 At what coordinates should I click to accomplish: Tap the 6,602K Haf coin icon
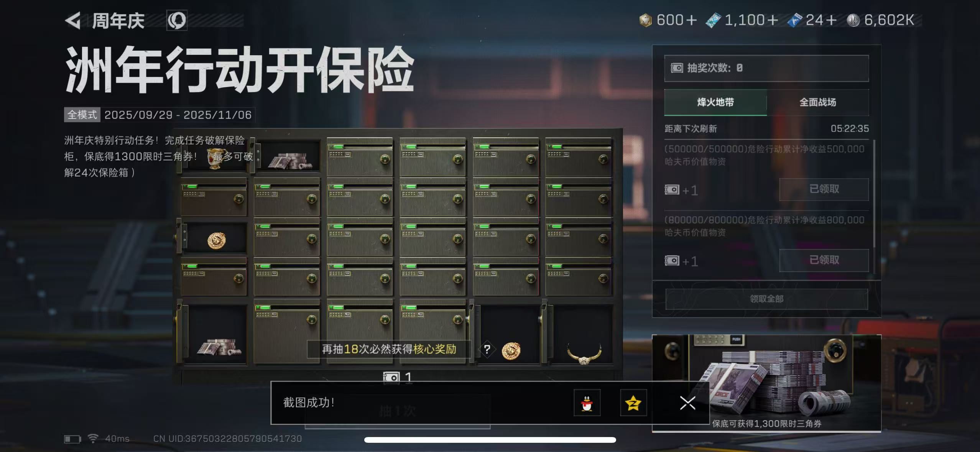[x=853, y=20]
